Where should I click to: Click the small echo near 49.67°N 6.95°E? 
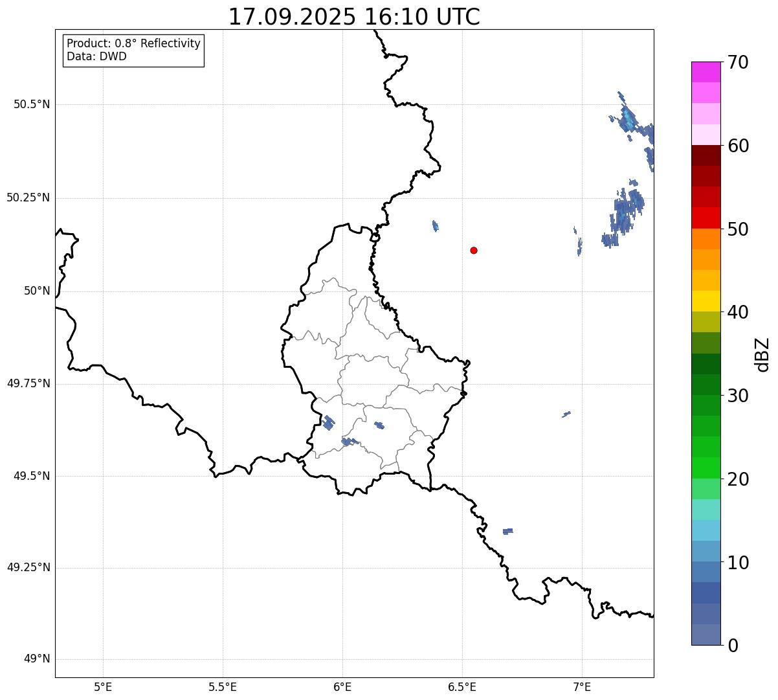coord(566,414)
